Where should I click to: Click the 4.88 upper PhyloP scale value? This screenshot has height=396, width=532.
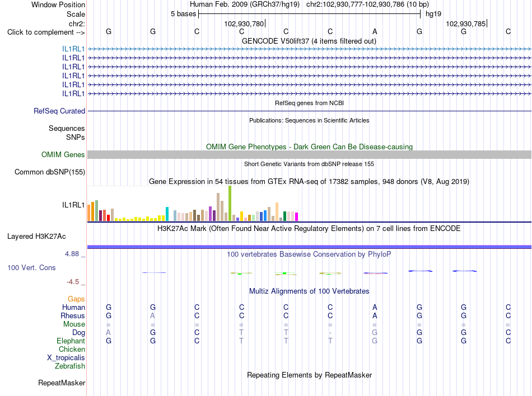[72, 254]
